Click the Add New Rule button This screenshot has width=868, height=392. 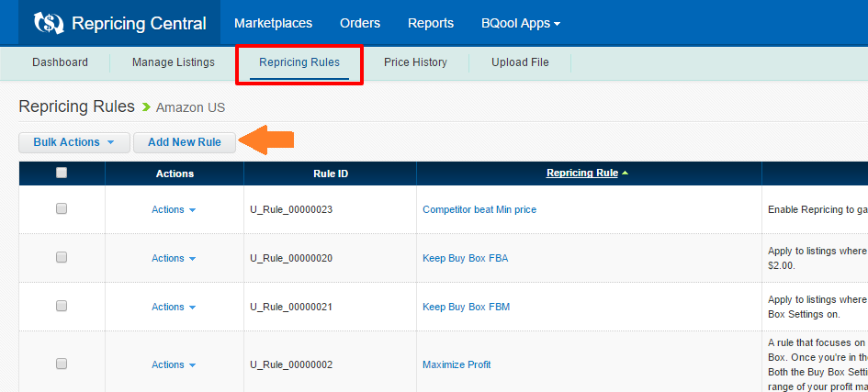coord(184,142)
